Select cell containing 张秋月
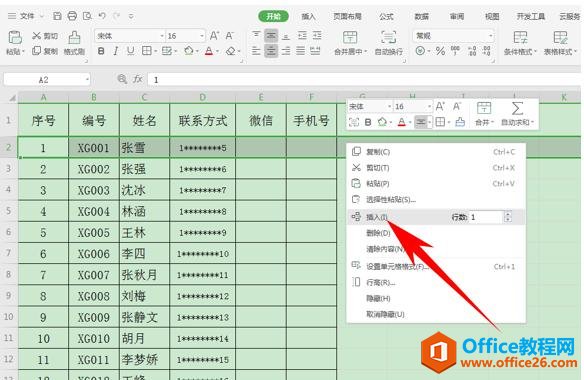Screen dimensions: 584x380 [144, 275]
